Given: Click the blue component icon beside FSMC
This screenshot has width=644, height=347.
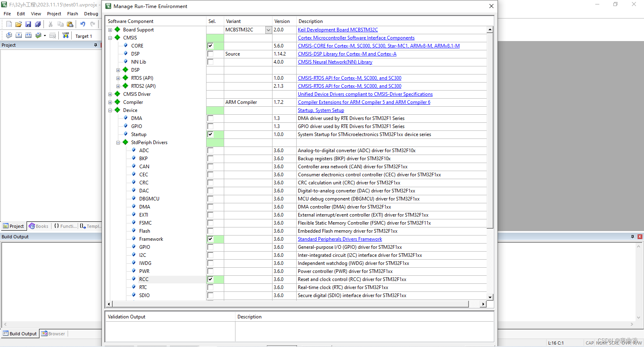Looking at the screenshot, I should coord(134,222).
